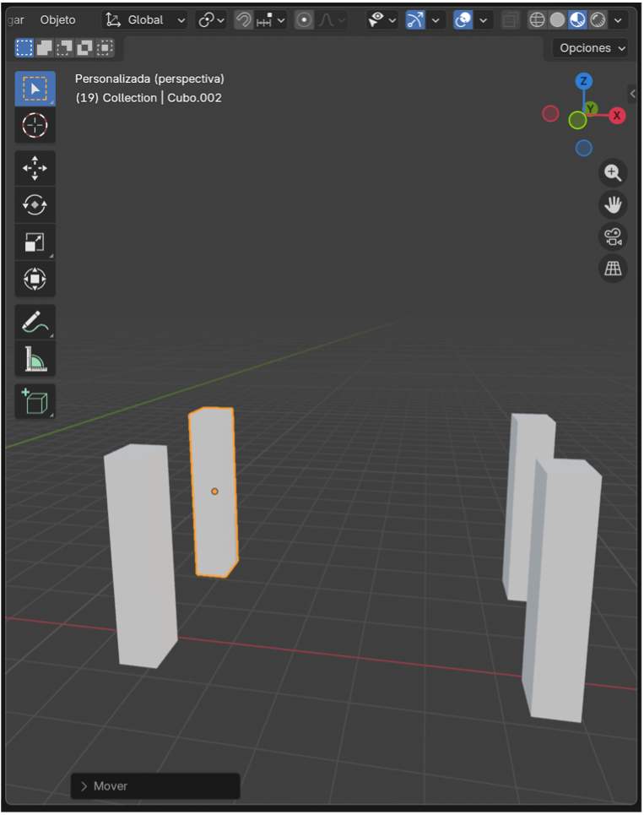644x815 pixels.
Task: Open object visibility eye dropdown
Action: point(382,20)
